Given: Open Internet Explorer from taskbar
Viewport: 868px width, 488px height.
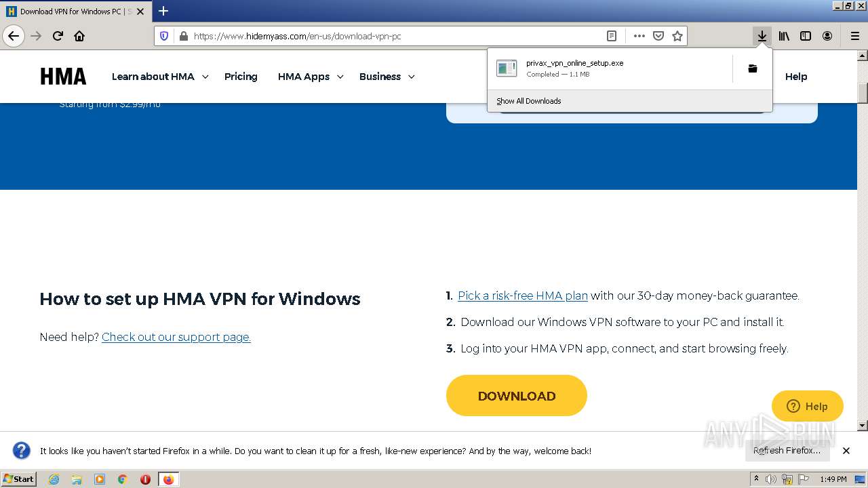Looking at the screenshot, I should (x=54, y=479).
